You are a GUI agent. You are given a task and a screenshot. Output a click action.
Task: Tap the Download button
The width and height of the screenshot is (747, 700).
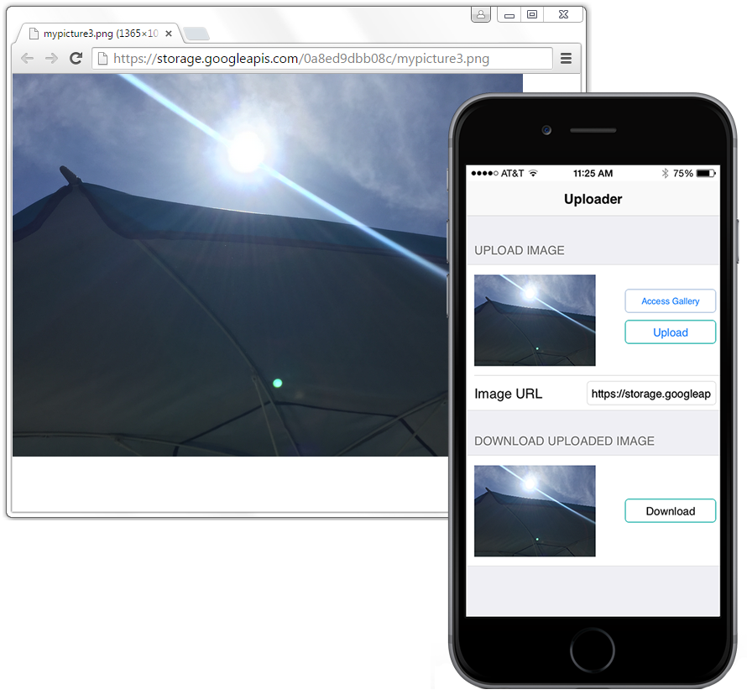point(670,511)
